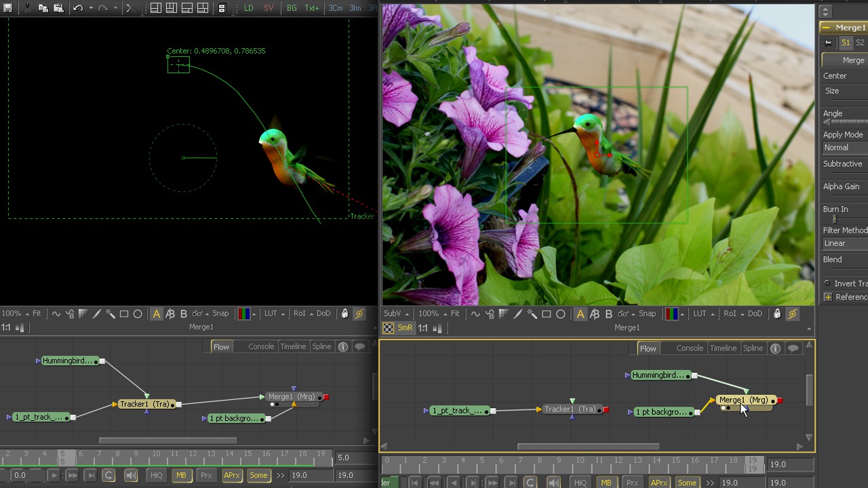Click the Save icon in the top toolbar
This screenshot has height=488, width=868.
pos(8,8)
